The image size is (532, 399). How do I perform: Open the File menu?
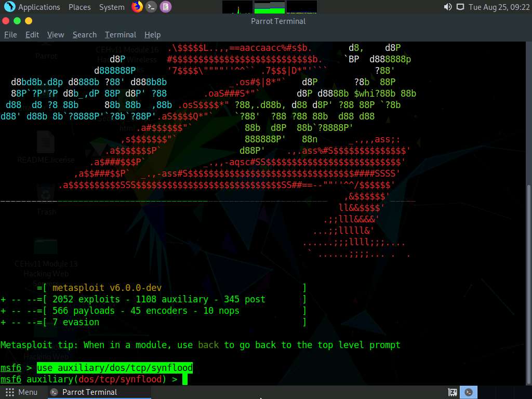[x=10, y=35]
